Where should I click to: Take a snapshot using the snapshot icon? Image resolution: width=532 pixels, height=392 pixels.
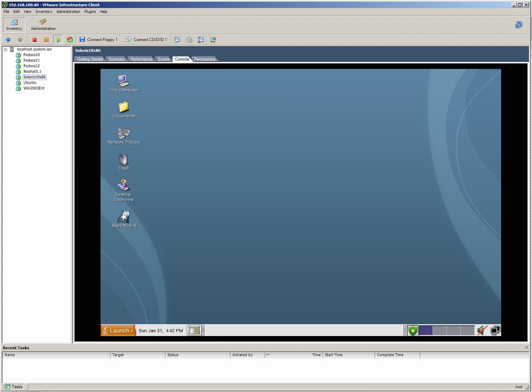point(177,40)
